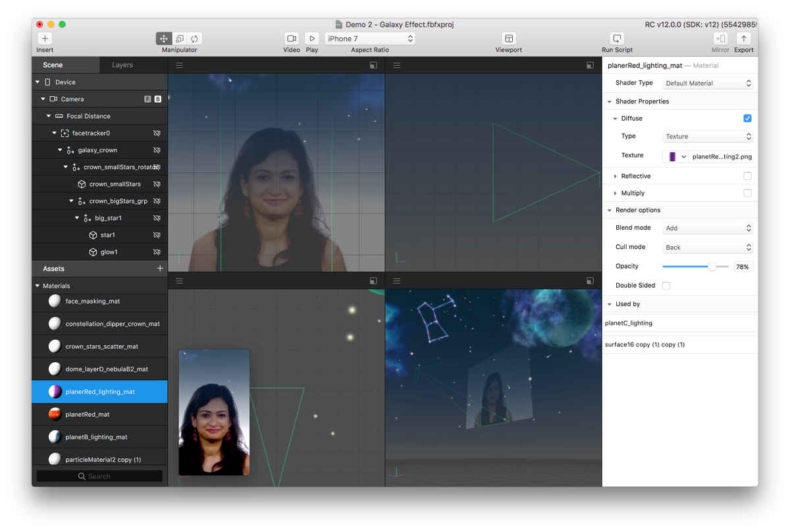
Task: Toggle the Video camera button
Action: (x=292, y=39)
